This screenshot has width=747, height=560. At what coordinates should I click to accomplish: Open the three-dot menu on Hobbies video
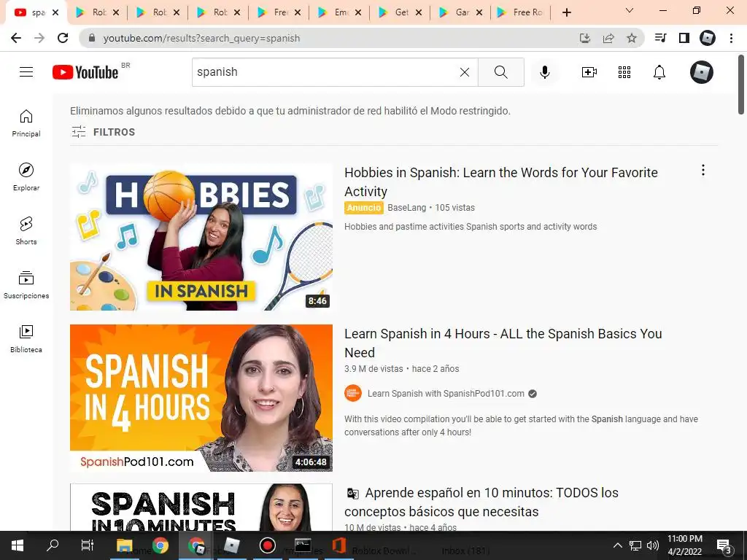click(x=703, y=170)
